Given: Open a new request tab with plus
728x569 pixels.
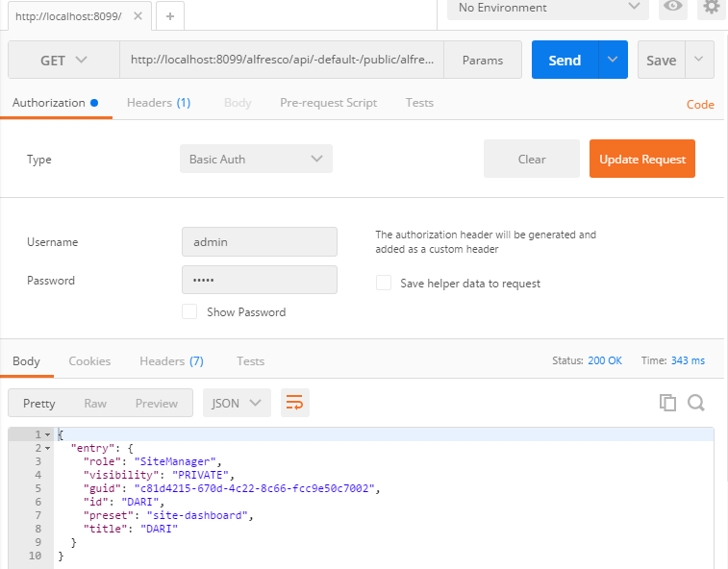Looking at the screenshot, I should pos(170,16).
